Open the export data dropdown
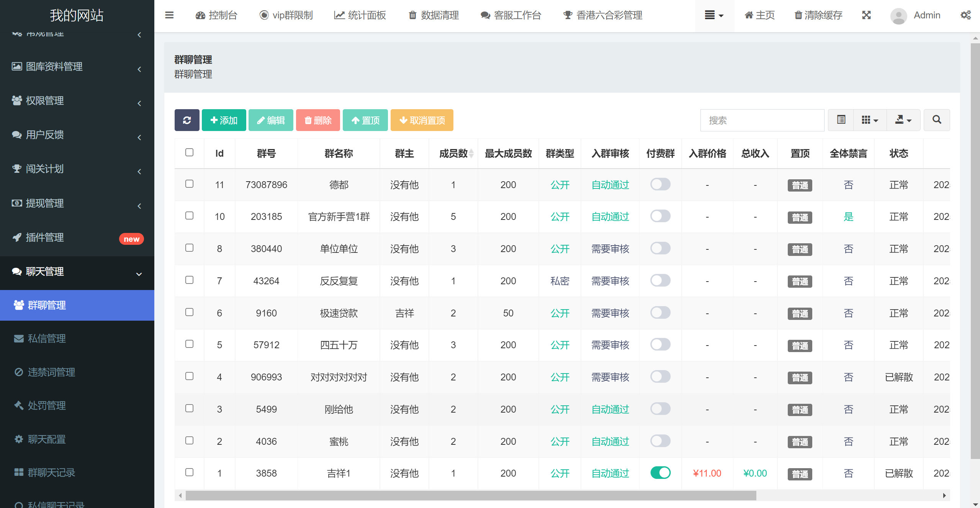 click(903, 120)
